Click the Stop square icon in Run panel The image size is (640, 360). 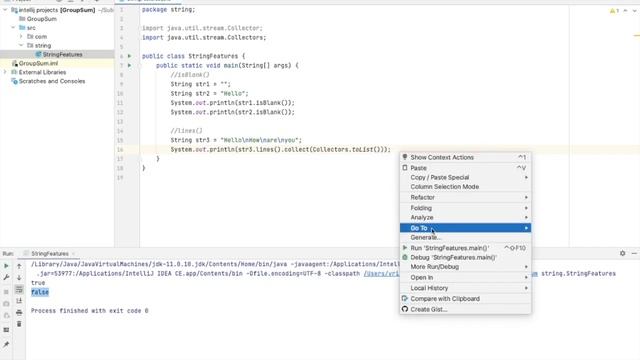coord(6,292)
